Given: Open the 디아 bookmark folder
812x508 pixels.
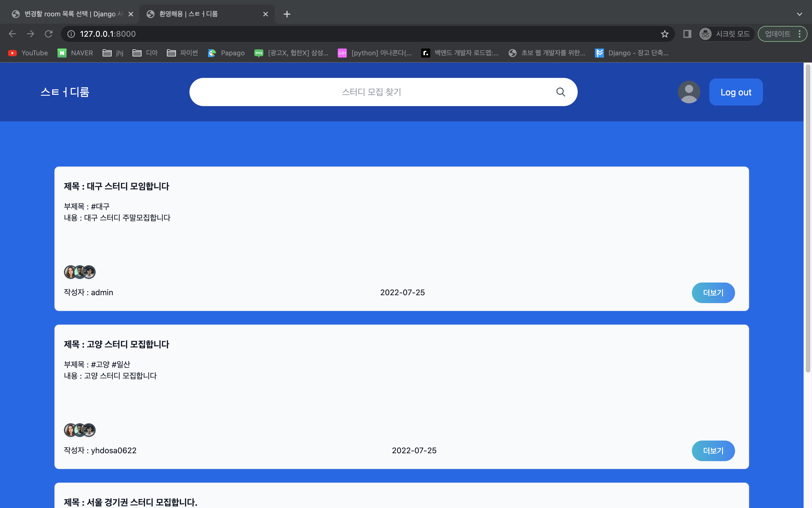Looking at the screenshot, I should click(x=145, y=53).
